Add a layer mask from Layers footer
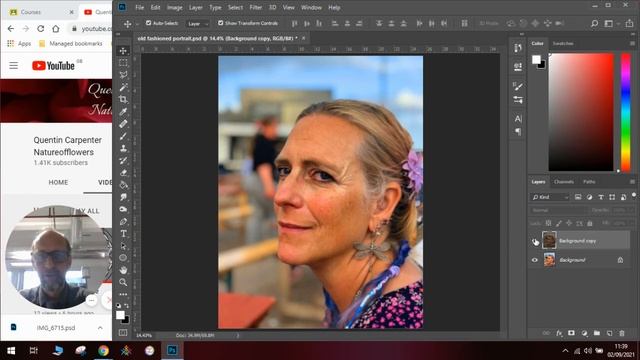Viewport: 640px width, 360px height. [571, 333]
